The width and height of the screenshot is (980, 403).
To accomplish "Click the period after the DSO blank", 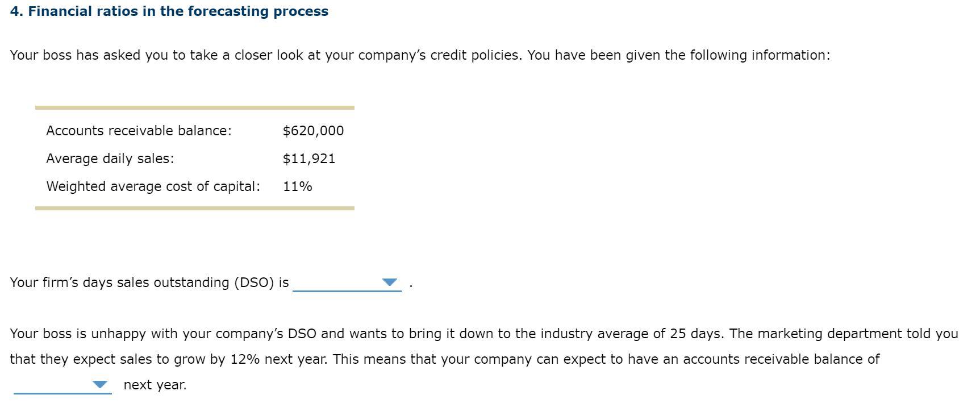I will [410, 284].
